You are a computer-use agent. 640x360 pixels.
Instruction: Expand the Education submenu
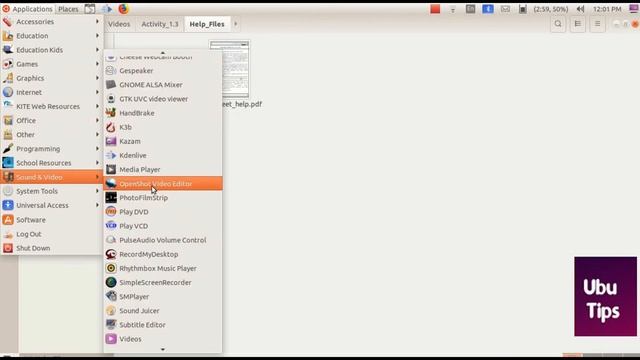click(x=51, y=36)
